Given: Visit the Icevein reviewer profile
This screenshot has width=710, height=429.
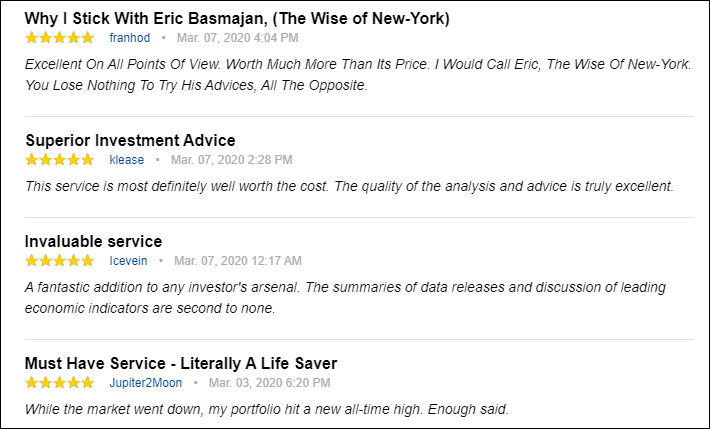Looking at the screenshot, I should tap(128, 261).
